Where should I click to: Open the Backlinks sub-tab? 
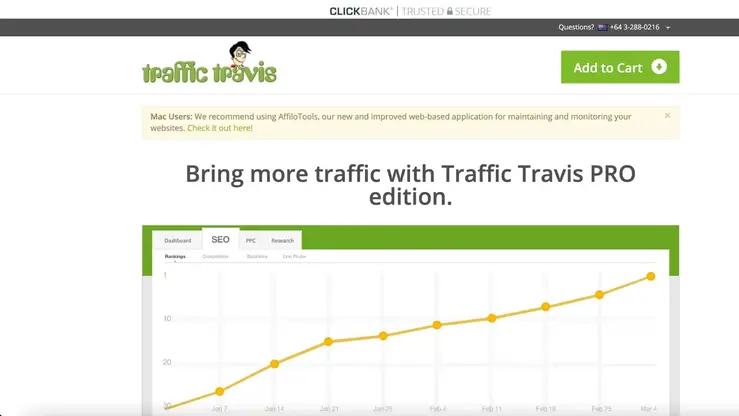(x=258, y=257)
